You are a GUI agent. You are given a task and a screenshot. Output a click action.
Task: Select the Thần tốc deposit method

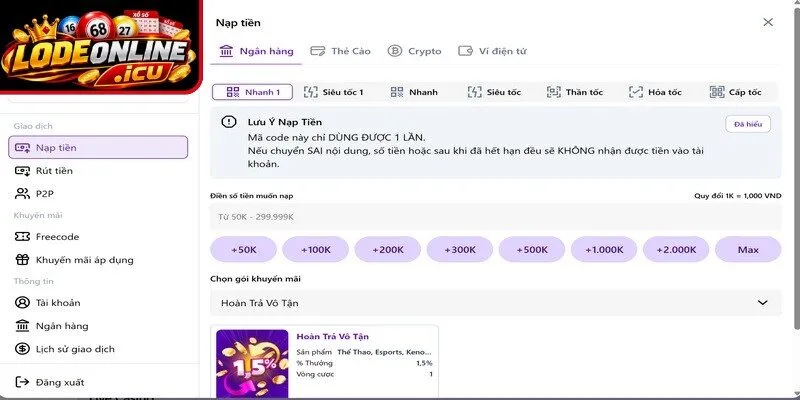pyautogui.click(x=574, y=92)
